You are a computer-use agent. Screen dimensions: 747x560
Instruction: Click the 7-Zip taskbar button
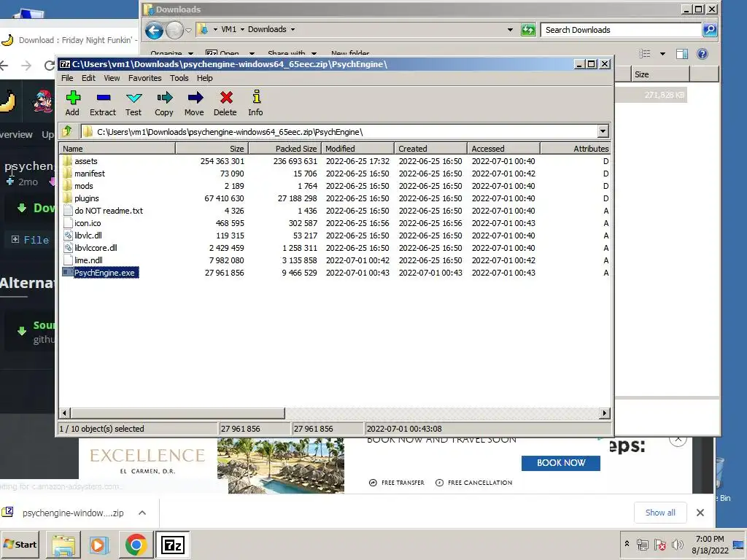(x=172, y=545)
